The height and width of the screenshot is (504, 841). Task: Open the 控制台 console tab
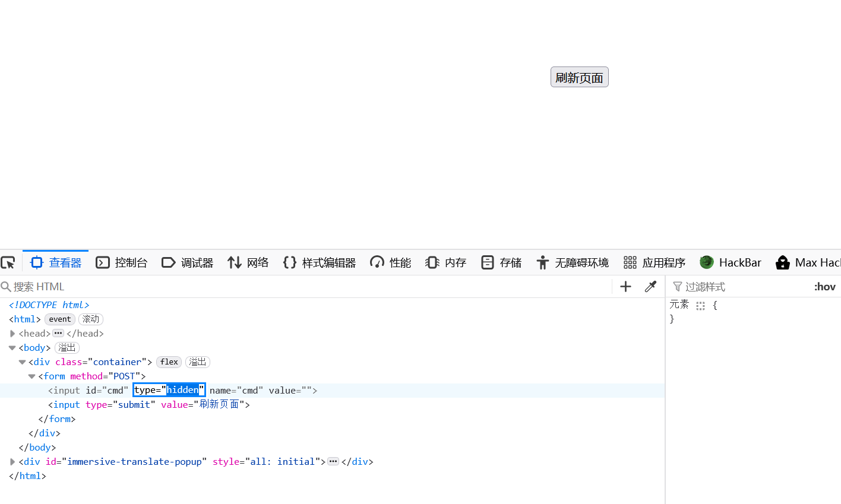[122, 262]
